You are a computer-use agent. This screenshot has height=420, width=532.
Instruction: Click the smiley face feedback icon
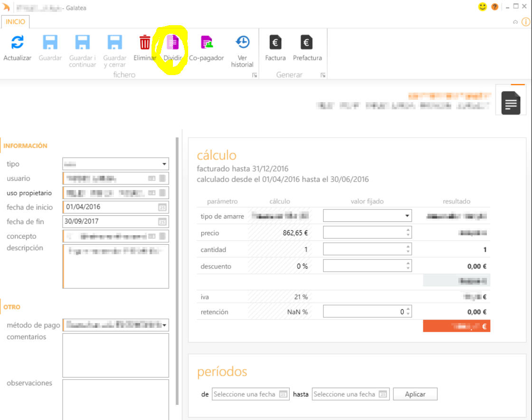pos(482,7)
